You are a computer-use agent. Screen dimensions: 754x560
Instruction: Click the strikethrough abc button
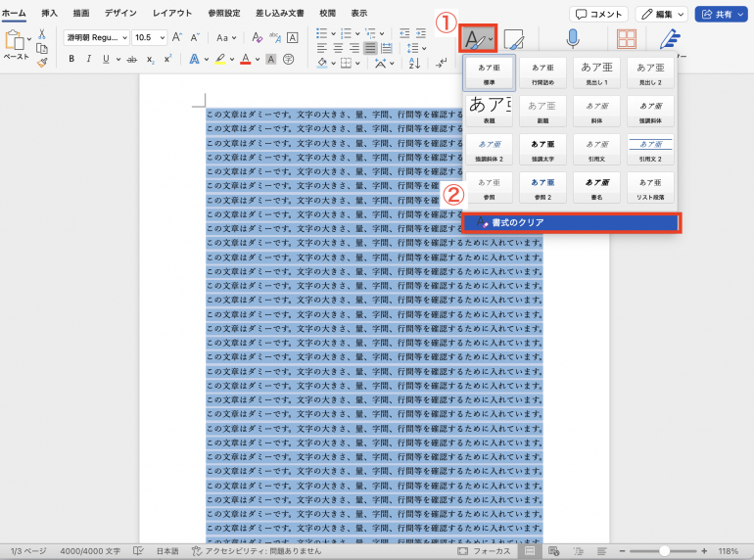[x=131, y=59]
